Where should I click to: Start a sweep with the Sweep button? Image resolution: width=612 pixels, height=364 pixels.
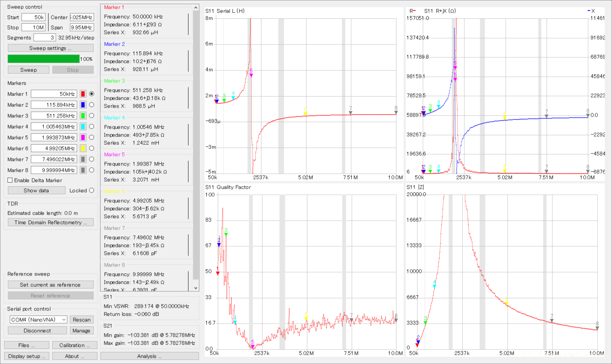[x=29, y=70]
